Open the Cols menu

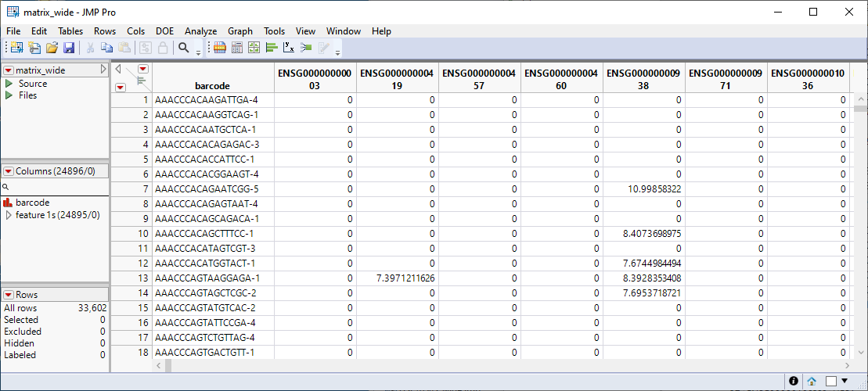point(135,31)
